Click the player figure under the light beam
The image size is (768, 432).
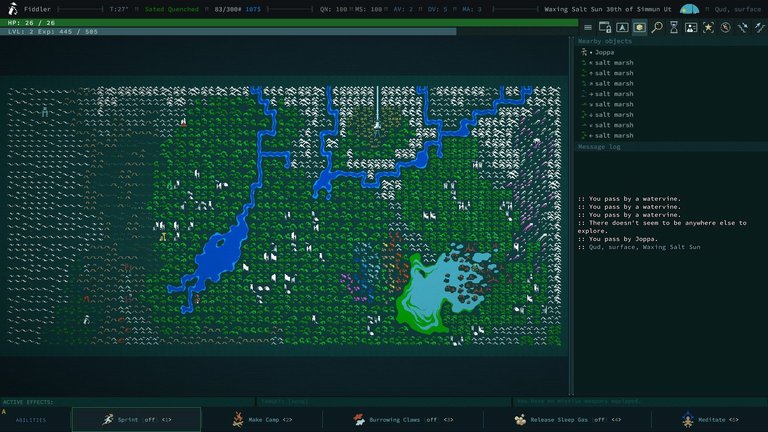pos(377,129)
